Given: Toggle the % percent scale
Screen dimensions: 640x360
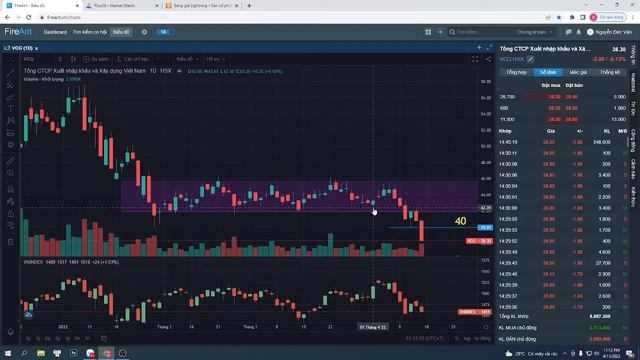Looking at the screenshot, I should [457, 338].
